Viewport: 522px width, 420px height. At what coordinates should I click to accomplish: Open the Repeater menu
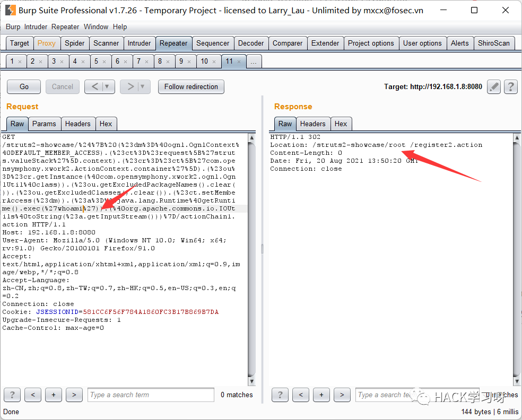pos(65,27)
